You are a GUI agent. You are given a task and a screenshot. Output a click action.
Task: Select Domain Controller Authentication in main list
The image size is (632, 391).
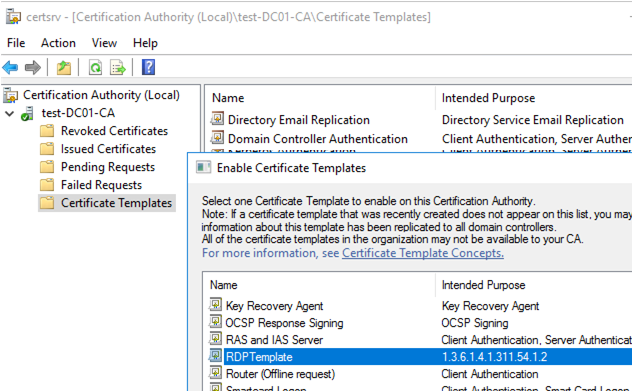318,139
